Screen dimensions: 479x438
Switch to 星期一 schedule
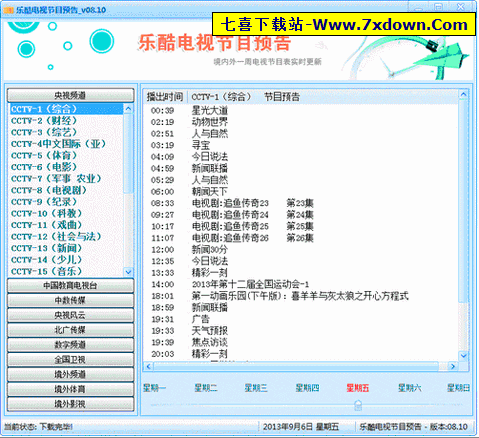pyautogui.click(x=154, y=388)
